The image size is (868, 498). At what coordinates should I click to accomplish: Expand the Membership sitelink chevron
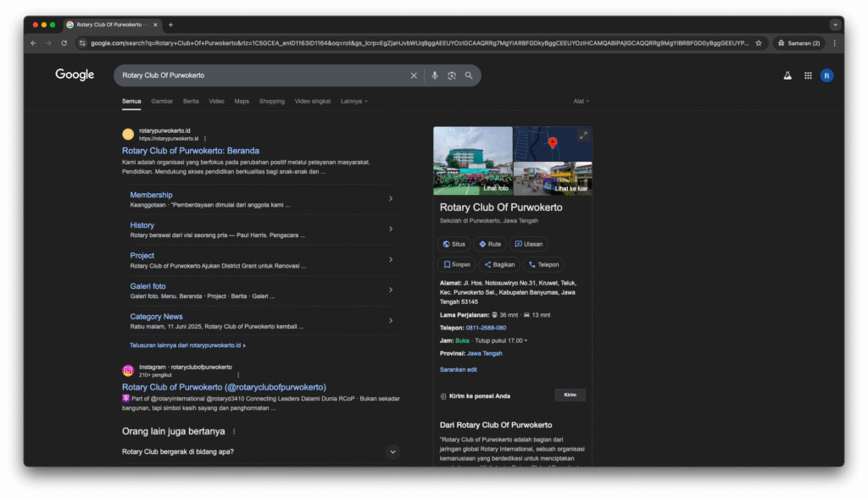[x=391, y=198]
